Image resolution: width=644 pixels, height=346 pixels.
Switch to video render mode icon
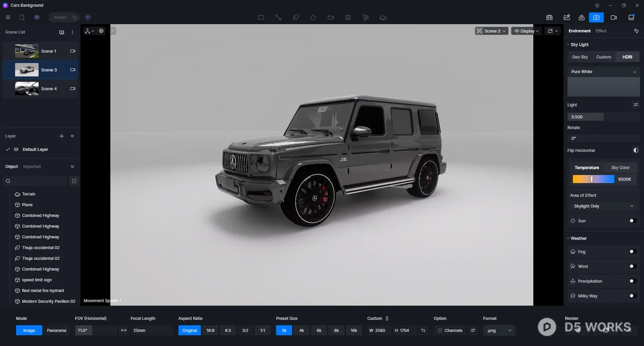point(614,18)
